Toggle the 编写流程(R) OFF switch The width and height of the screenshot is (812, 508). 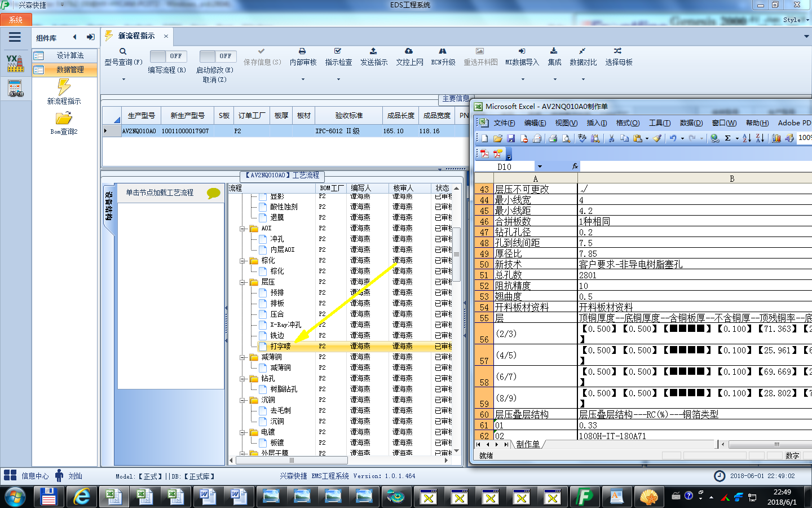(168, 56)
